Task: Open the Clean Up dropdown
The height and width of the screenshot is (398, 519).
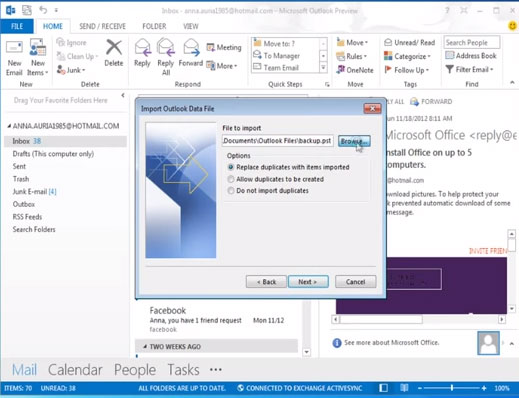Action: pyautogui.click(x=77, y=56)
